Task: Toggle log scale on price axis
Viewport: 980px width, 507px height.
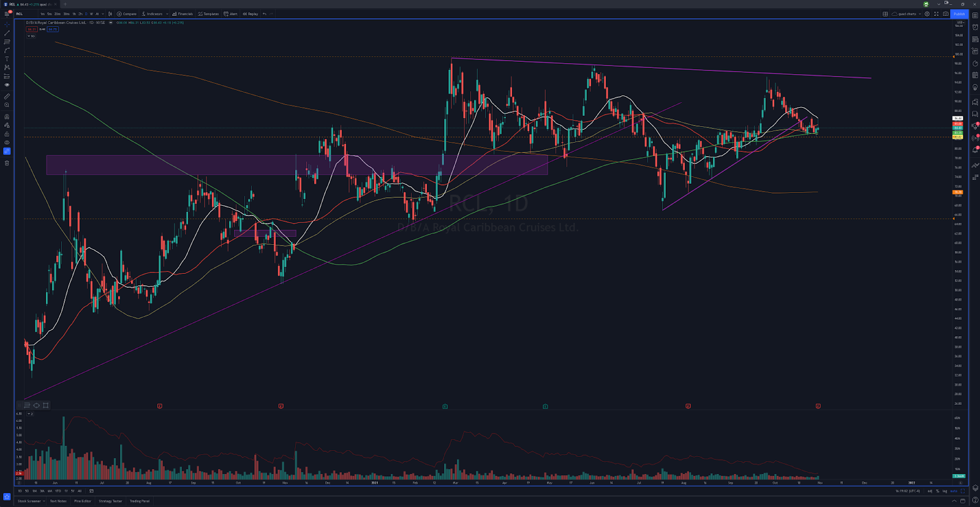Action: point(944,491)
